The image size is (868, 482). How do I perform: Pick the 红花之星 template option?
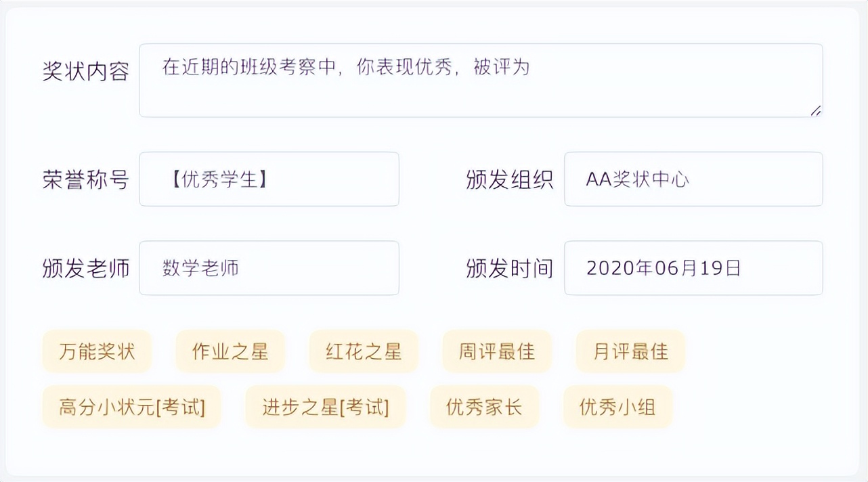click(364, 351)
